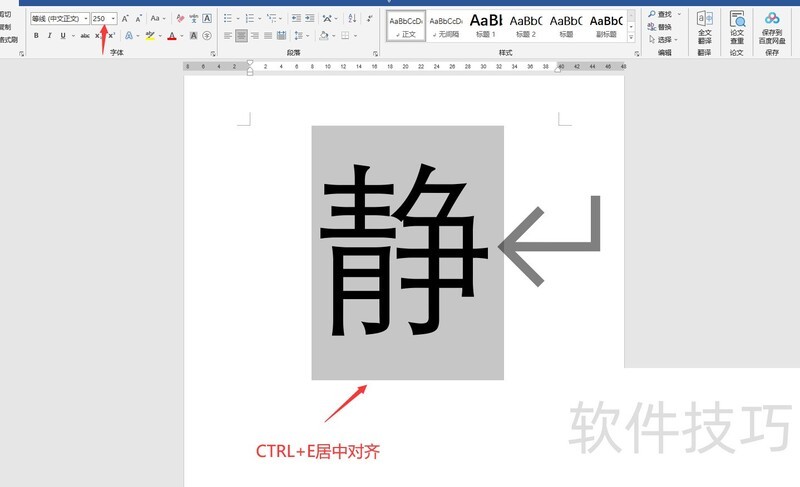800x487 pixels.
Task: Expand the styles gallery with More arrow
Action: (631, 37)
